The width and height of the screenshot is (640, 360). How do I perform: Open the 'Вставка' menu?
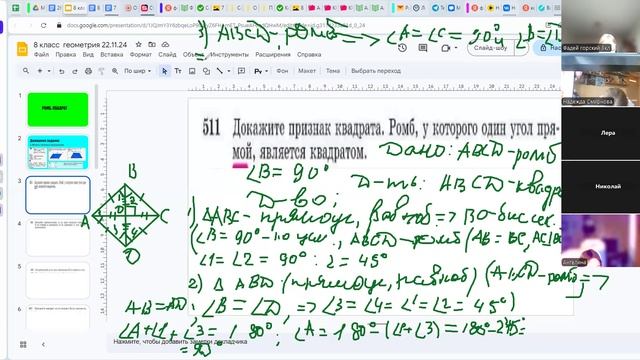click(111, 54)
